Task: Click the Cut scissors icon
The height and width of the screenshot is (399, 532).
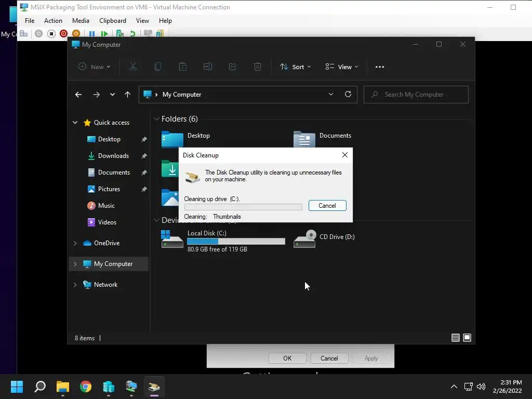Action: point(132,67)
